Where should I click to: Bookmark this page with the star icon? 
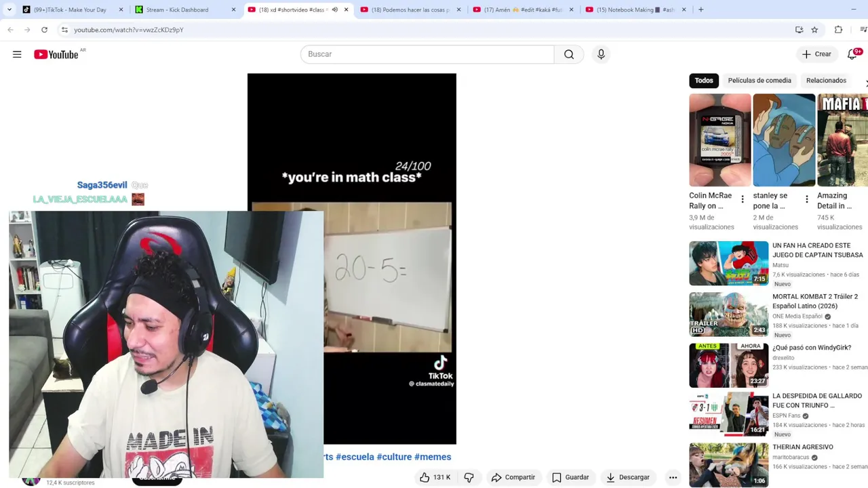(814, 30)
